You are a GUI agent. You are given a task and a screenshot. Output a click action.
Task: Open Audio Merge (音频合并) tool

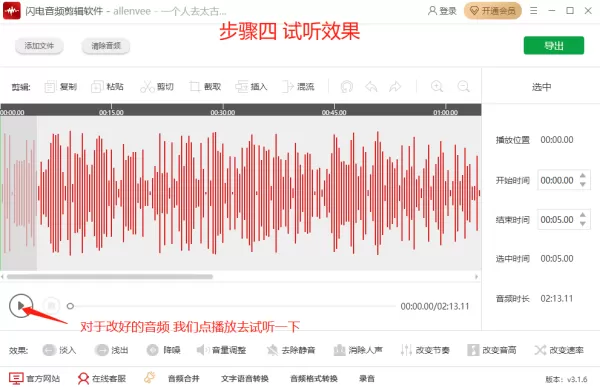pyautogui.click(x=184, y=379)
